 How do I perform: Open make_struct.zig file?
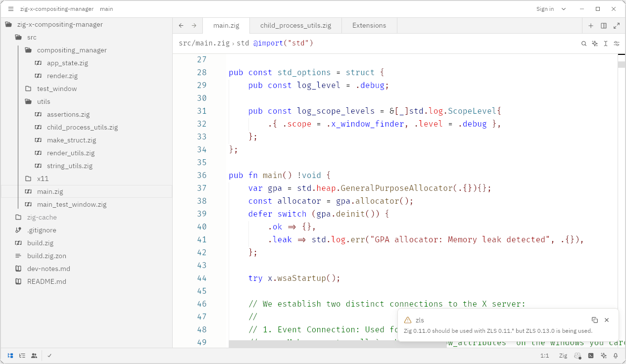coord(86,140)
